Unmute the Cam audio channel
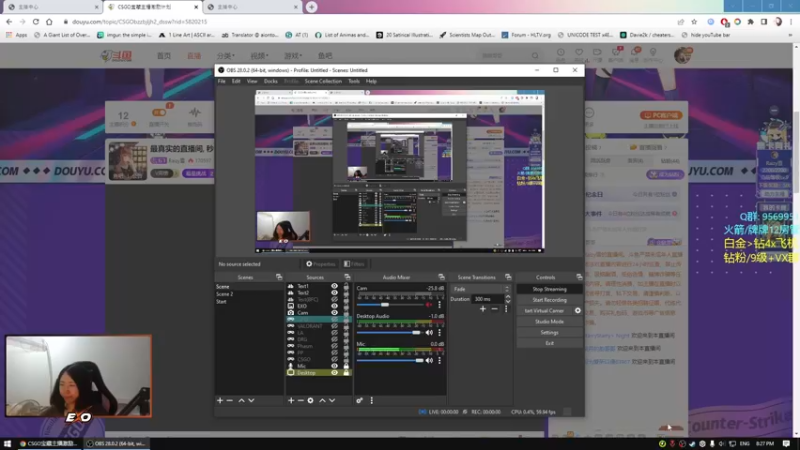Image resolution: width=800 pixels, height=450 pixels. 429,305
